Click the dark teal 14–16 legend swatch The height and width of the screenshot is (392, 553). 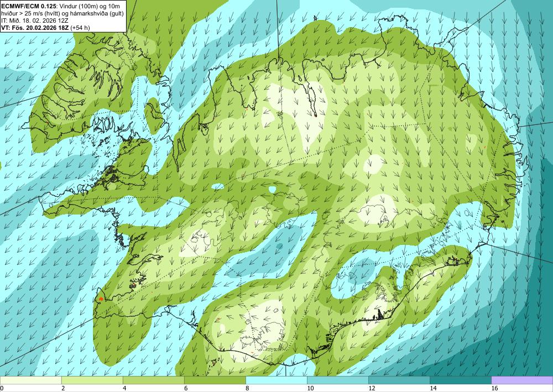pos(460,380)
